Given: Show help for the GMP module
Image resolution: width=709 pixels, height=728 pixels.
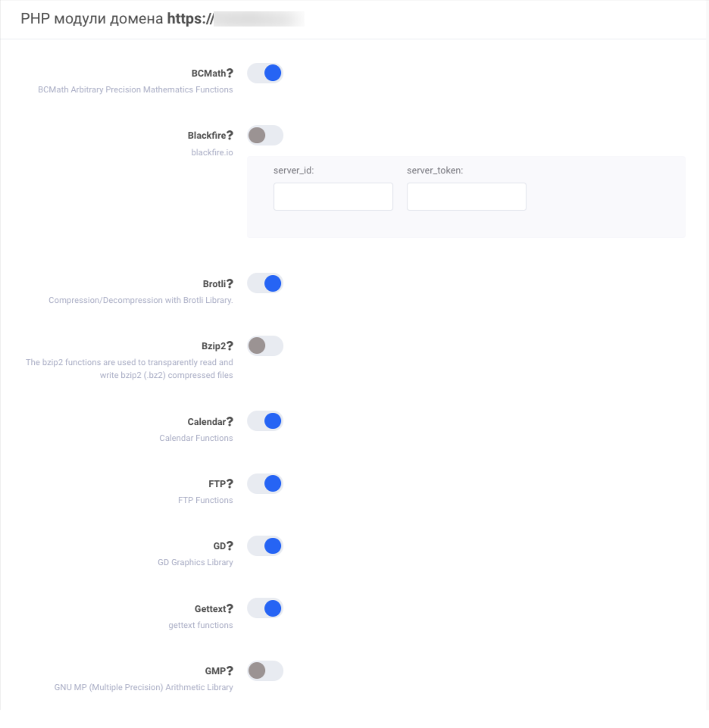Looking at the screenshot, I should coord(230,670).
